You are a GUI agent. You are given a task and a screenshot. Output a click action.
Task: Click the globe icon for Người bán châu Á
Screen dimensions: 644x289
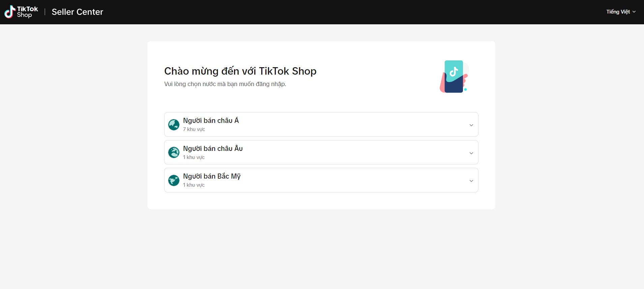pos(174,125)
